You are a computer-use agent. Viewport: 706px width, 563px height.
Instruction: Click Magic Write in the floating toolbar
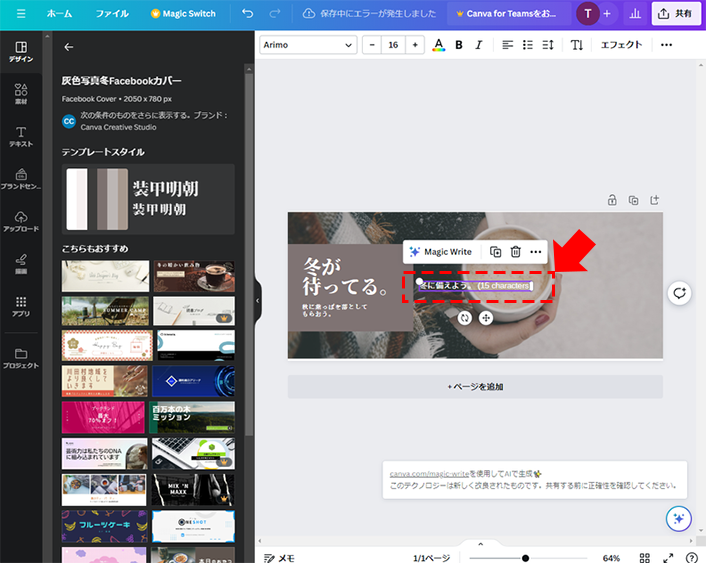pos(441,252)
